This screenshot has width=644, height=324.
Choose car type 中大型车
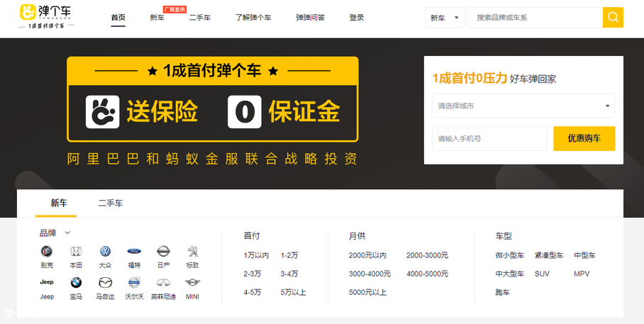[x=510, y=274]
